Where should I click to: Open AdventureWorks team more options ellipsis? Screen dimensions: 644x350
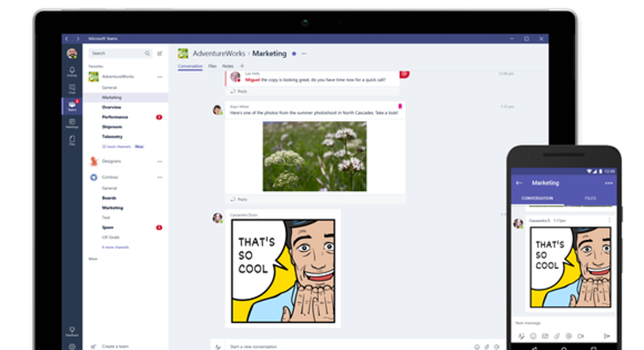tap(160, 77)
